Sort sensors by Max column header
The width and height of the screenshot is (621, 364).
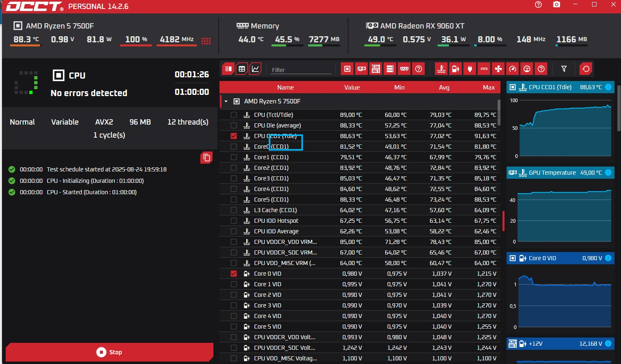pyautogui.click(x=489, y=88)
